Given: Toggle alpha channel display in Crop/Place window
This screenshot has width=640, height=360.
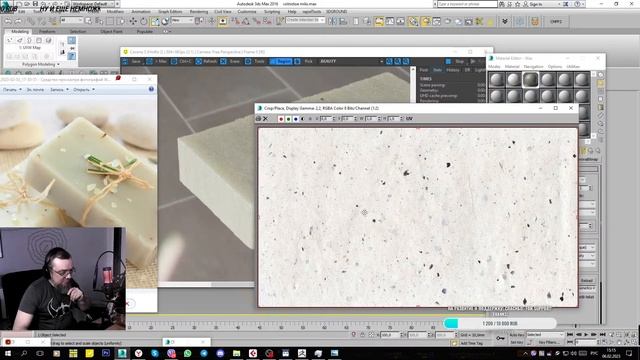Looking at the screenshot, I should (x=303, y=118).
